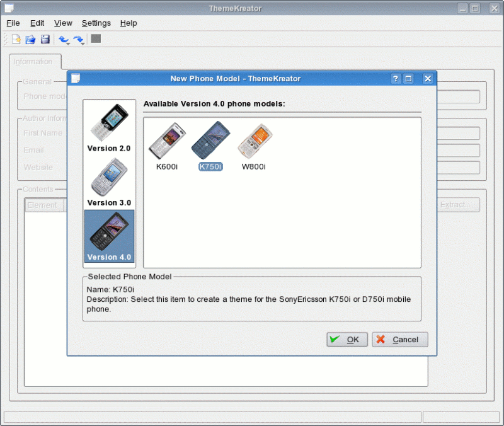Click the Description text about SonyEricsson K750i

249,304
